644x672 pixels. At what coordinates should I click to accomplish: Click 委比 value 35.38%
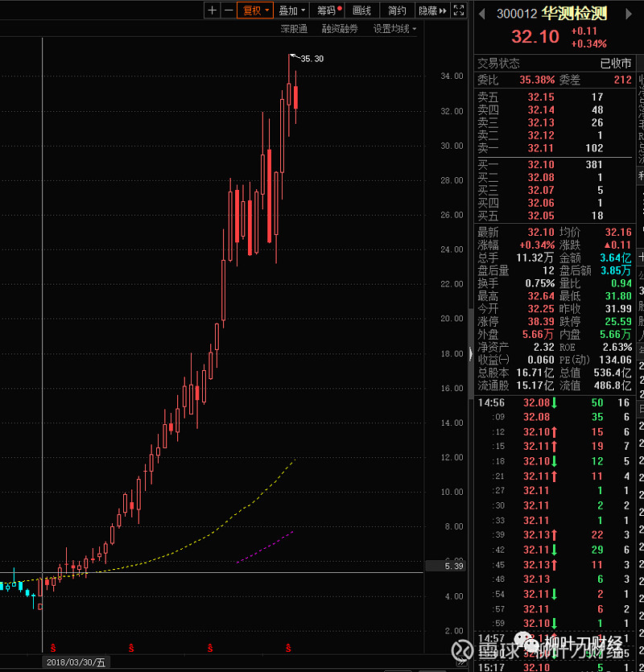pos(537,80)
